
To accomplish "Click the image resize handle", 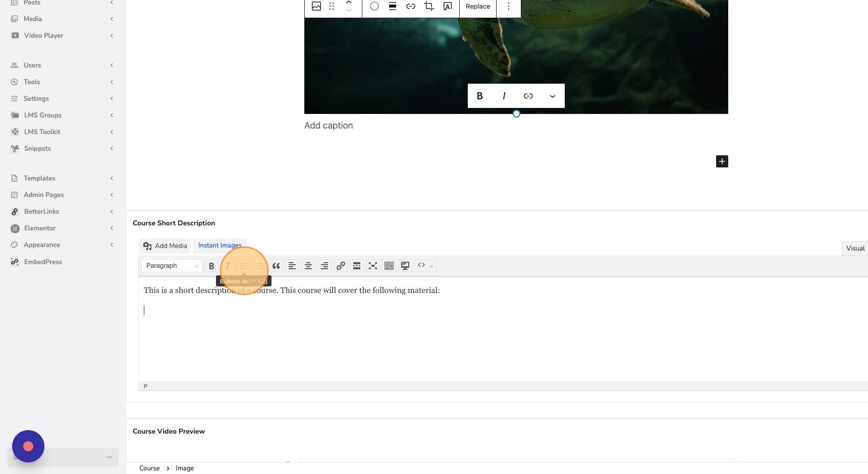I will click(516, 114).
